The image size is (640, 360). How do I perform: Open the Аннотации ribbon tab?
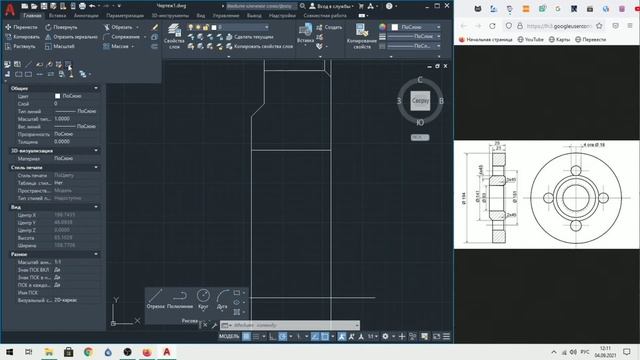(x=86, y=16)
